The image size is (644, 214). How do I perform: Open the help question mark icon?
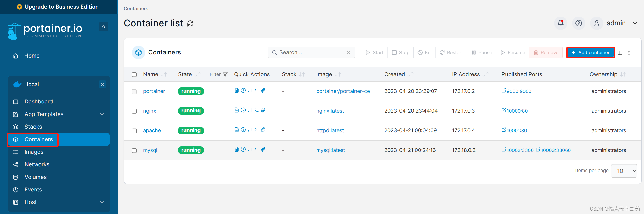tap(579, 23)
